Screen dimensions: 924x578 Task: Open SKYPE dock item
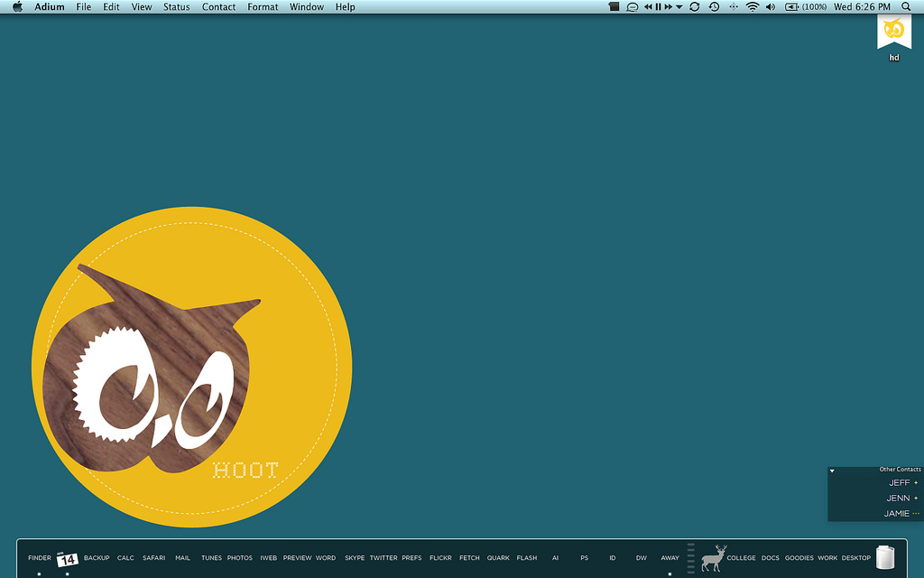pyautogui.click(x=355, y=558)
